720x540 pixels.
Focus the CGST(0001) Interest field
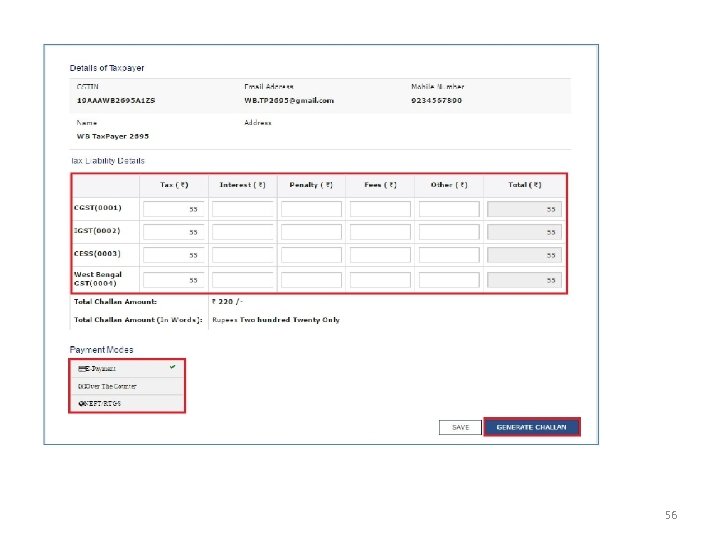tap(242, 209)
